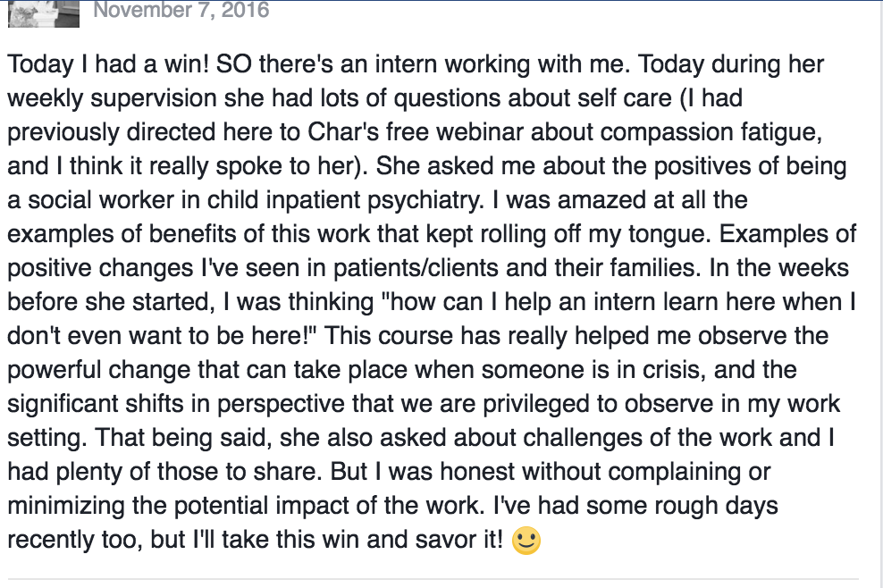Click the smiley face emoji ending the post
Image resolution: width=883 pixels, height=588 pixels.
tap(526, 541)
